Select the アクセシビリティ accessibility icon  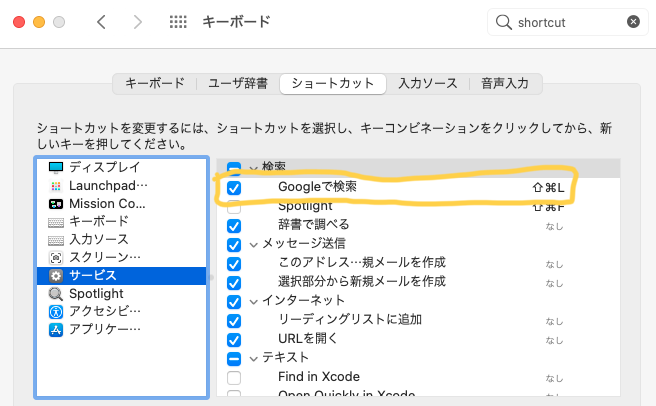[x=55, y=311]
